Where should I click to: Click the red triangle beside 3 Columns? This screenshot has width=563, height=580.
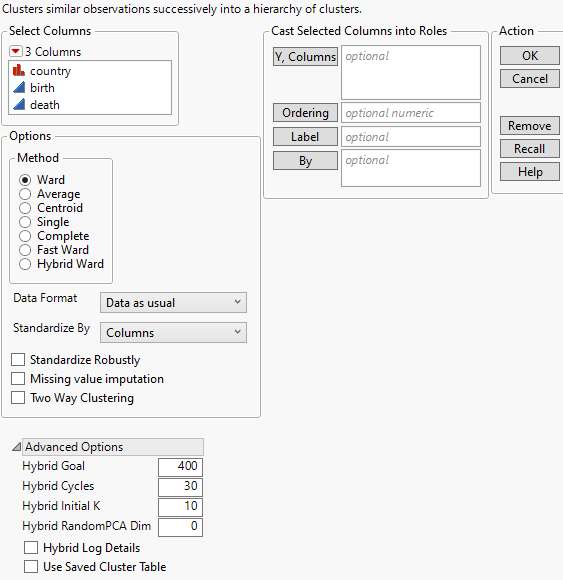pyautogui.click(x=16, y=51)
